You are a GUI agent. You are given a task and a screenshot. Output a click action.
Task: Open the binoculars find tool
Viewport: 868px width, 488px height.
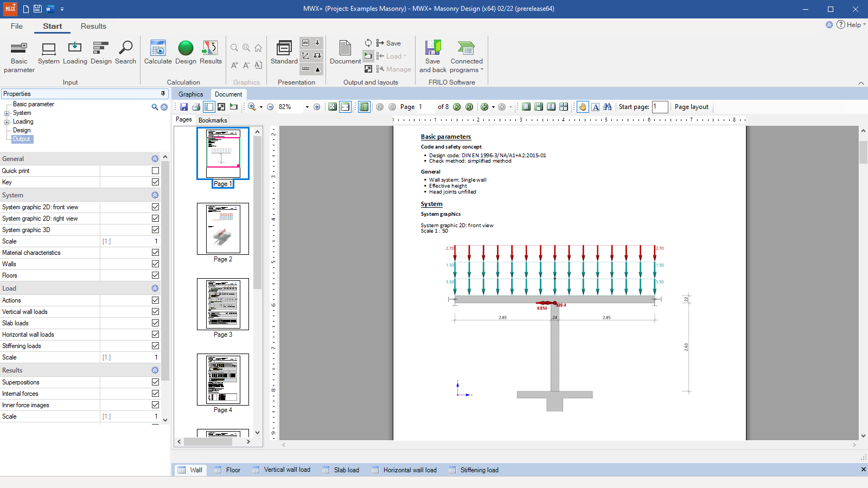pos(608,107)
